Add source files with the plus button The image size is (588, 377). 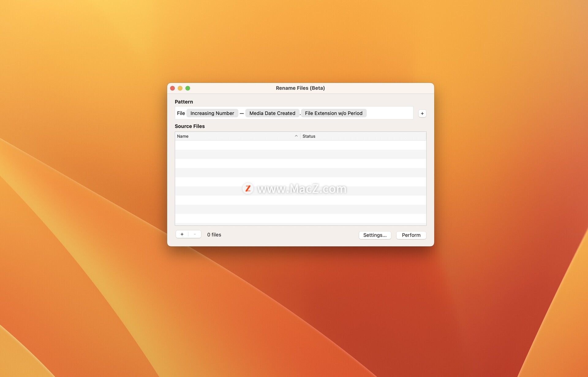(182, 234)
